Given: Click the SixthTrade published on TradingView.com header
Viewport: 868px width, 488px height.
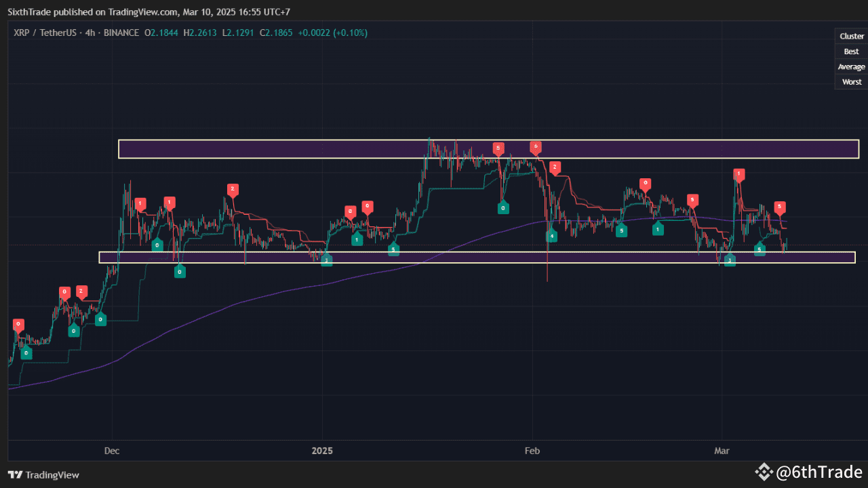Looking at the screenshot, I should click(149, 12).
